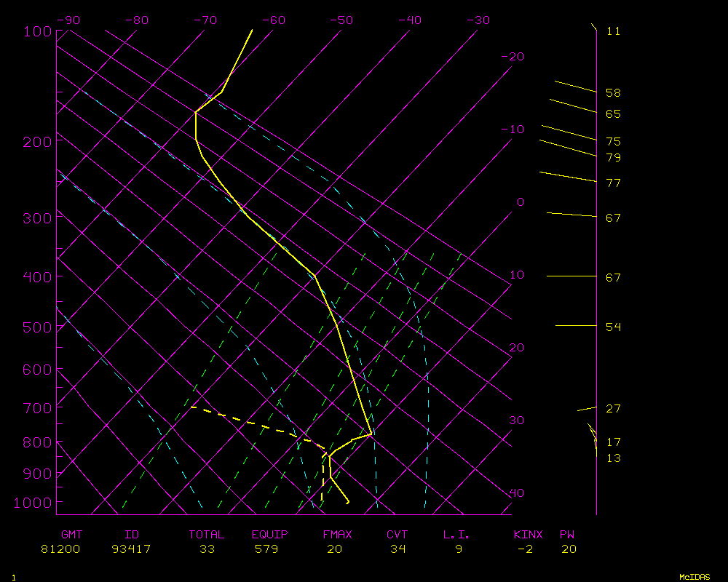This screenshot has width=728, height=582.
Task: Select the 500 pressure level label
Action: tap(38, 328)
